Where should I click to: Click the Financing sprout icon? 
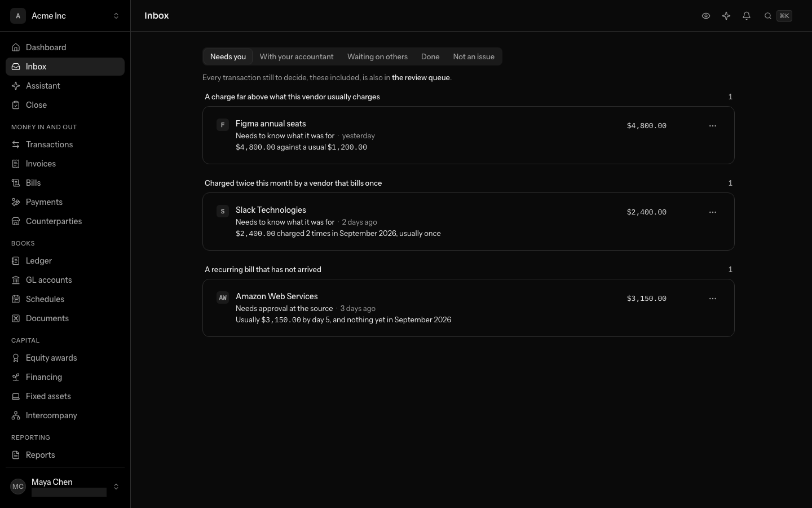point(16,377)
